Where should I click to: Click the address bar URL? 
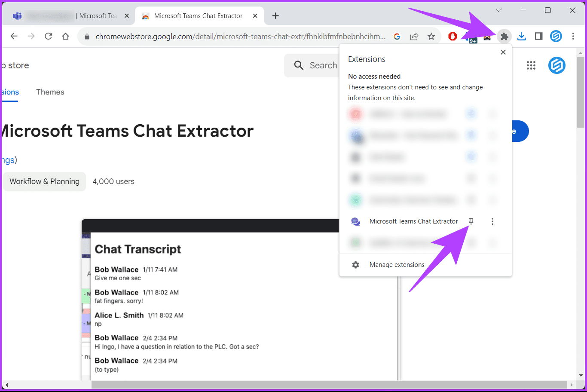point(241,37)
